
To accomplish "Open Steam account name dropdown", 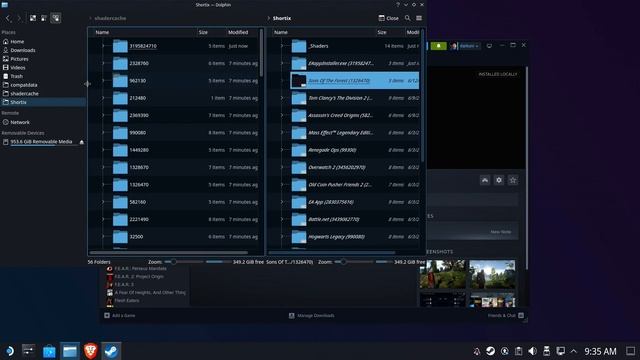I will pyautogui.click(x=469, y=46).
